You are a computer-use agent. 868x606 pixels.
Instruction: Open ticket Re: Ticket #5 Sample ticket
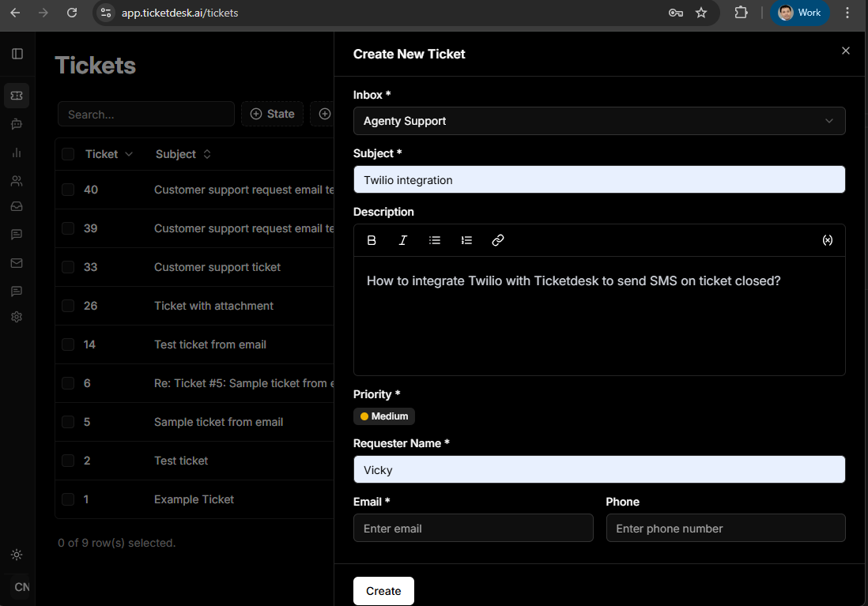(243, 383)
